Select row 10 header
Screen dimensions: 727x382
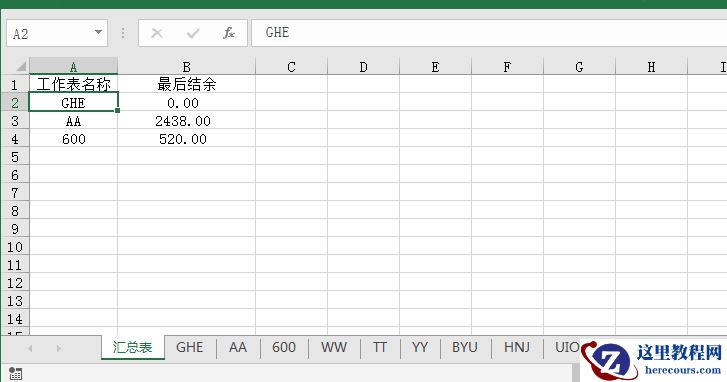pyautogui.click(x=15, y=247)
